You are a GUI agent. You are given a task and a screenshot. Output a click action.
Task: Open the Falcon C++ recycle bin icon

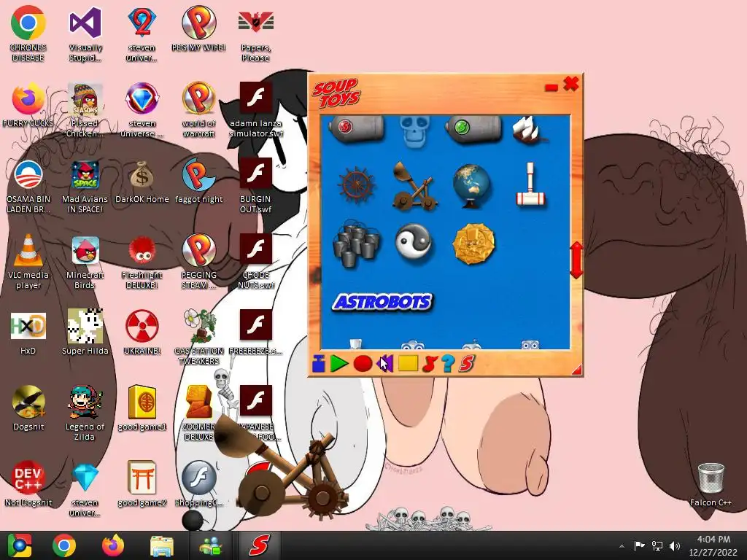(x=711, y=485)
